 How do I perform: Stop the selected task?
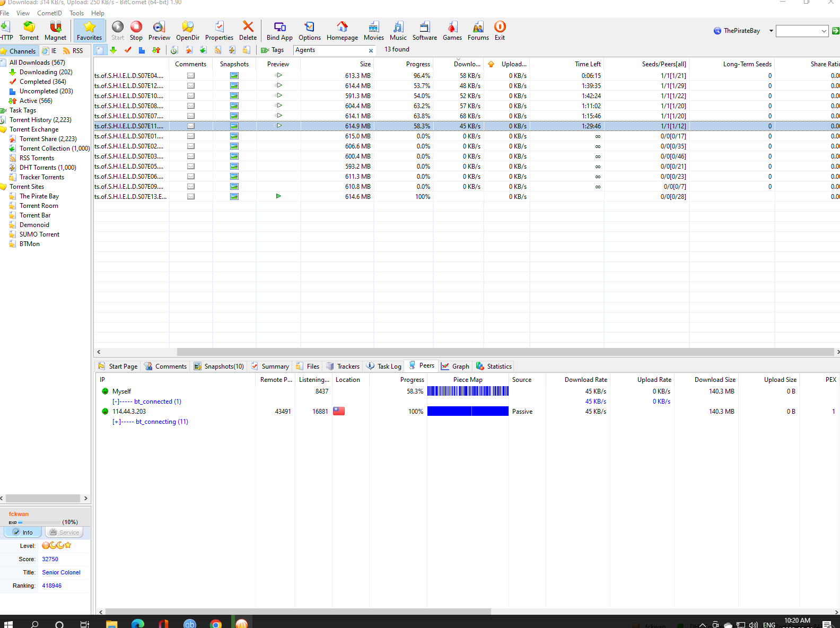tap(136, 31)
